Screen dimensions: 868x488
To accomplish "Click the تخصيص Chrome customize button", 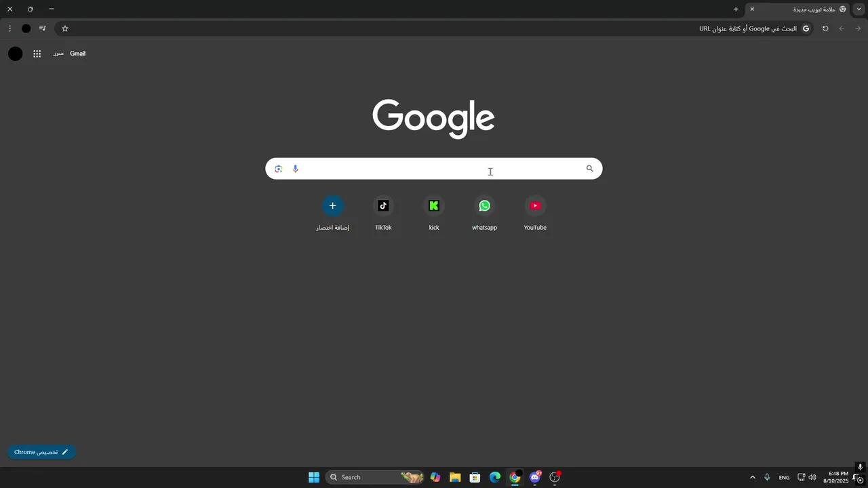I will (41, 452).
